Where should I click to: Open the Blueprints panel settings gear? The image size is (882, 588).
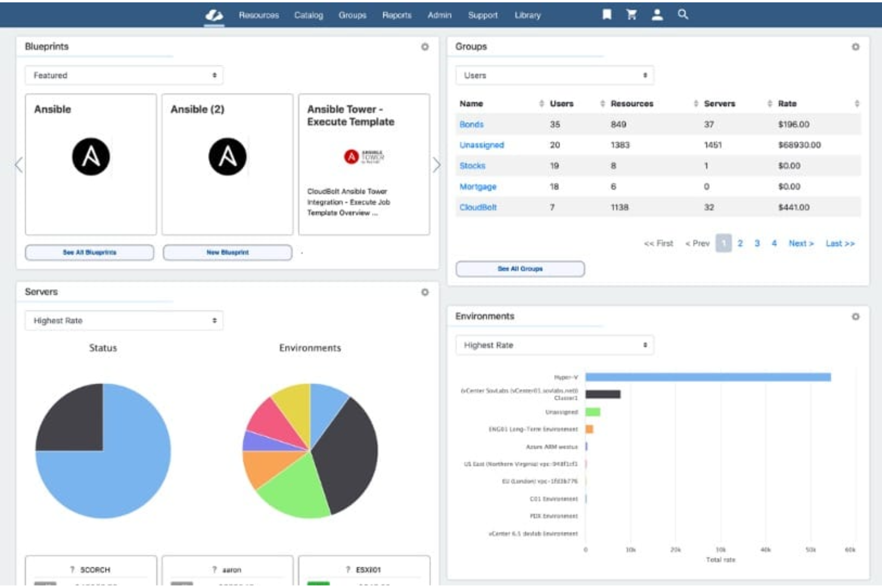pyautogui.click(x=424, y=46)
